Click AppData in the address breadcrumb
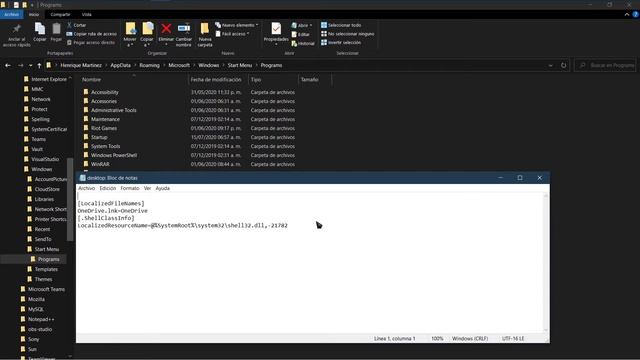Image resolution: width=640 pixels, height=360 pixels. pyautogui.click(x=121, y=65)
